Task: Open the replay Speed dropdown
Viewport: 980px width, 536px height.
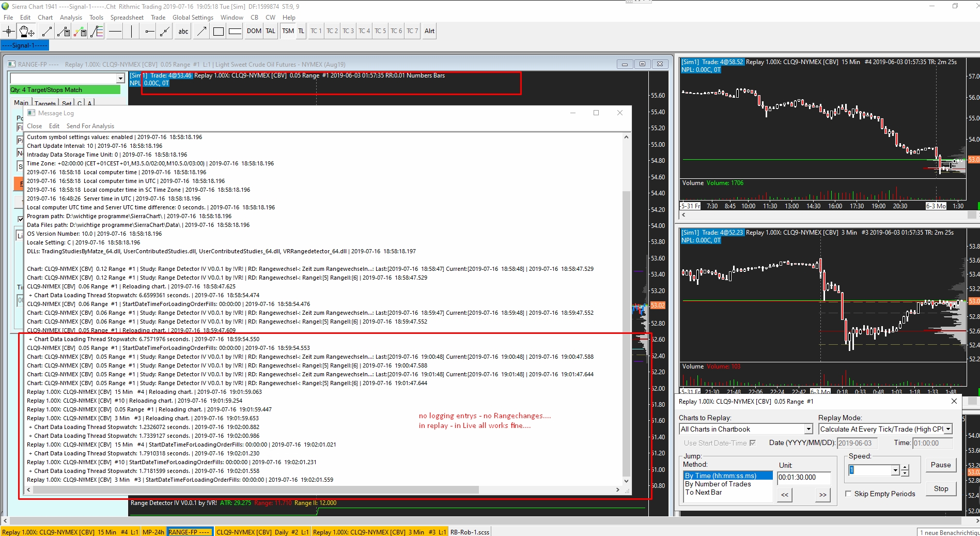Action: tap(895, 470)
